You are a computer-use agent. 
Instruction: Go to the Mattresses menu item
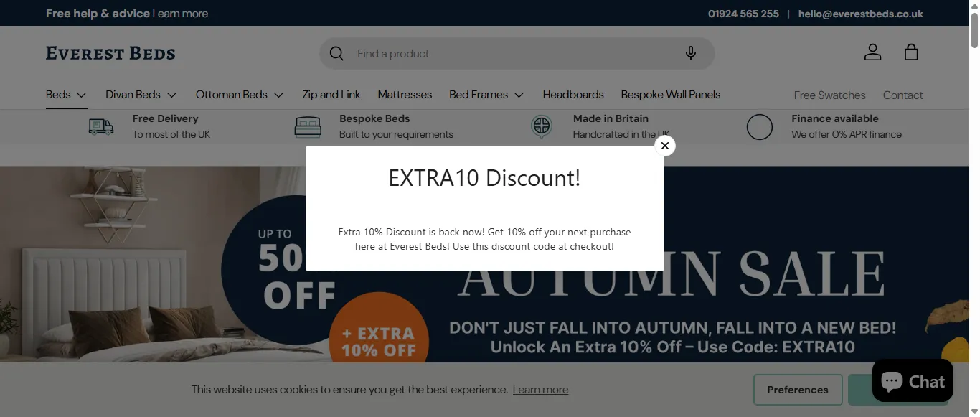[405, 95]
